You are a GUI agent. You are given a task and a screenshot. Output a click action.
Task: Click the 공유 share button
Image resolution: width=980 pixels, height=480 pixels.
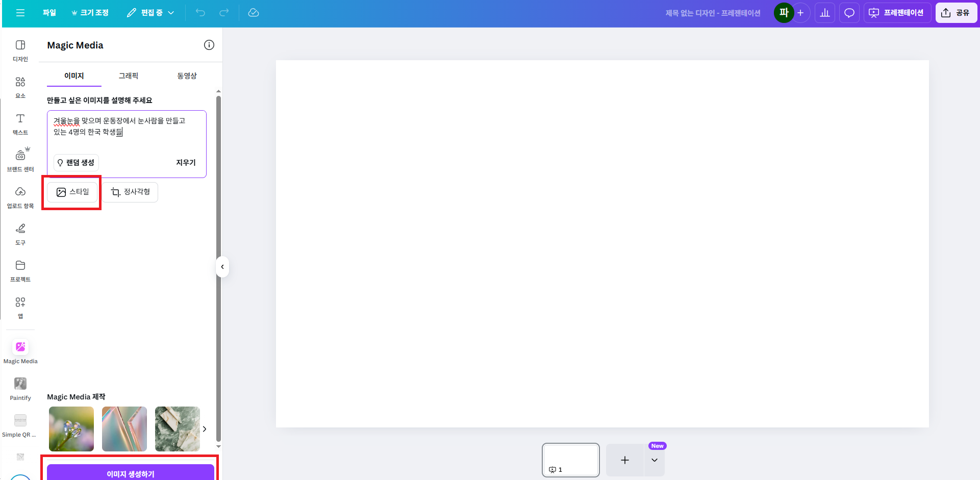(x=956, y=13)
